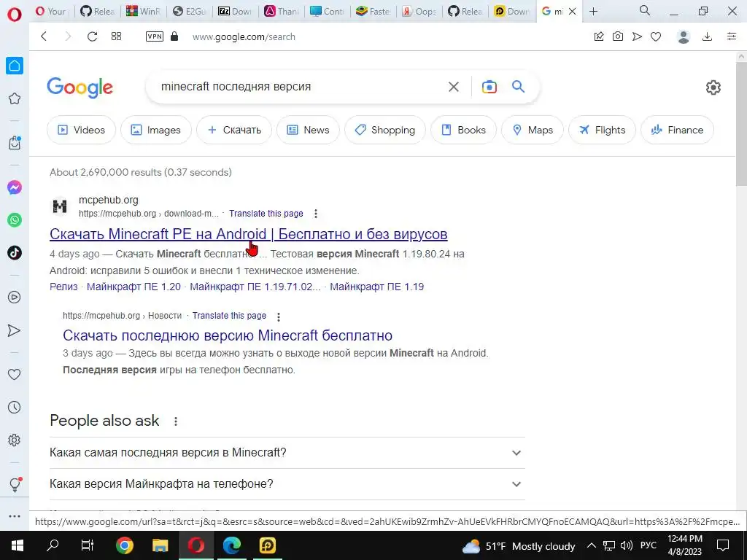Viewport: 747px width, 560px height.
Task: Open more options dots for mcpehub.org result
Action: tap(316, 214)
